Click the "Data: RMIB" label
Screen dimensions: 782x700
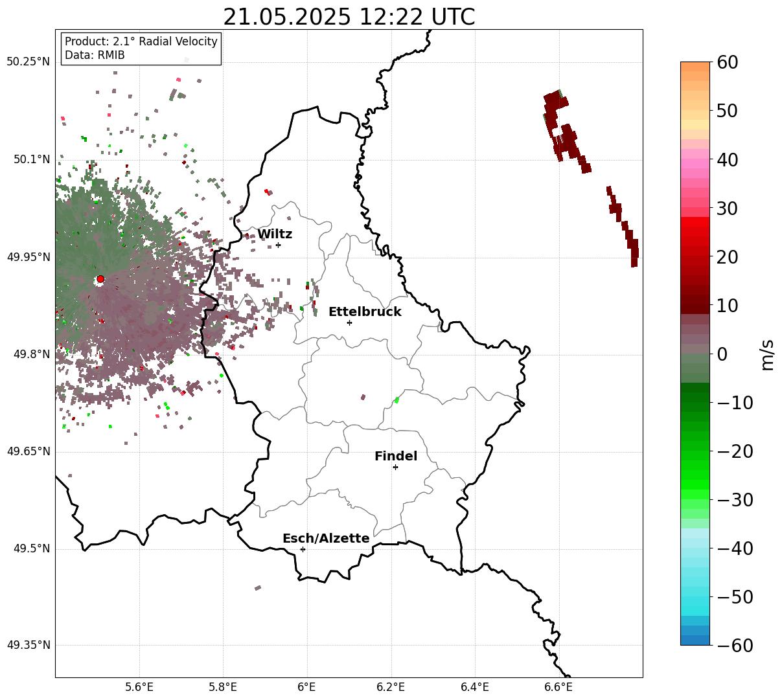95,55
